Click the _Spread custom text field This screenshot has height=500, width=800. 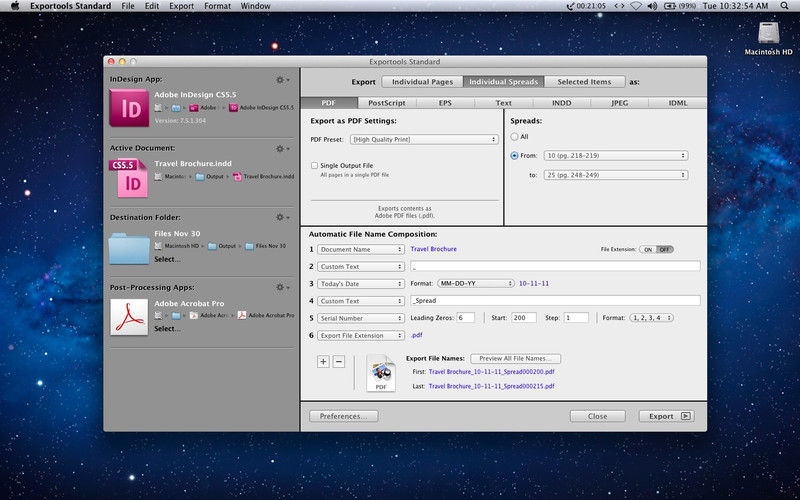(555, 301)
